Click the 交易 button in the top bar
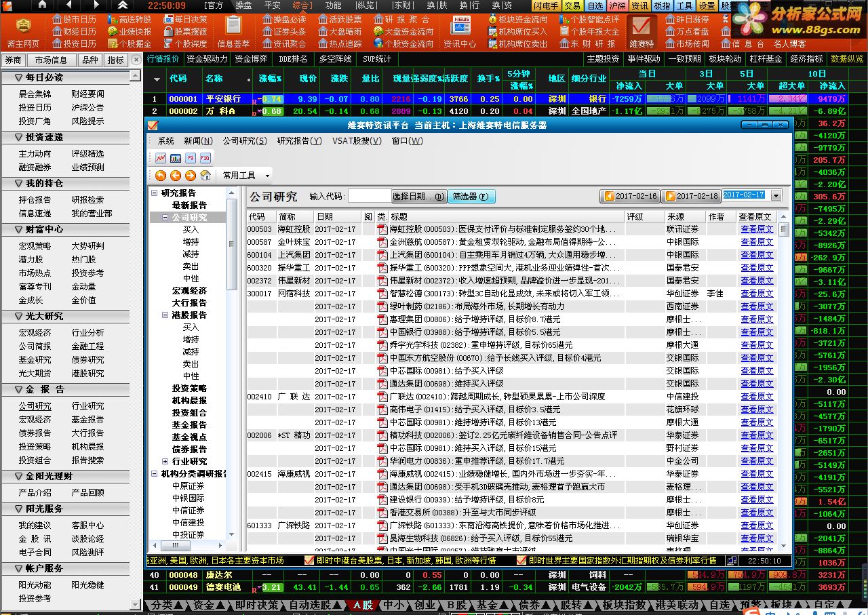 (x=572, y=5)
